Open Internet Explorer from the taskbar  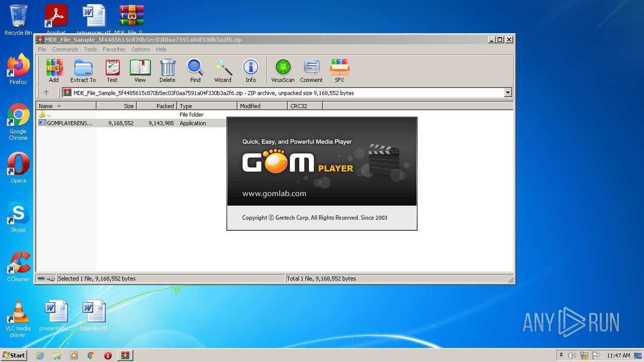pyautogui.click(x=40, y=355)
